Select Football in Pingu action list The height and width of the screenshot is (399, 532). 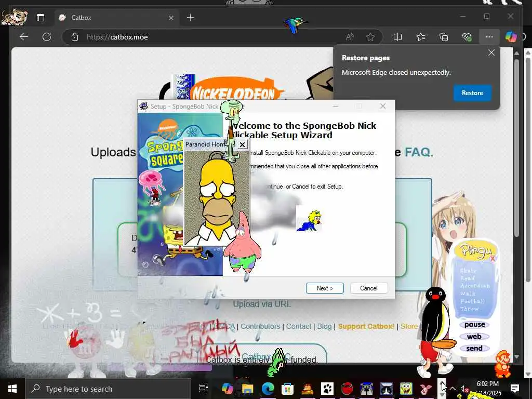(x=473, y=301)
